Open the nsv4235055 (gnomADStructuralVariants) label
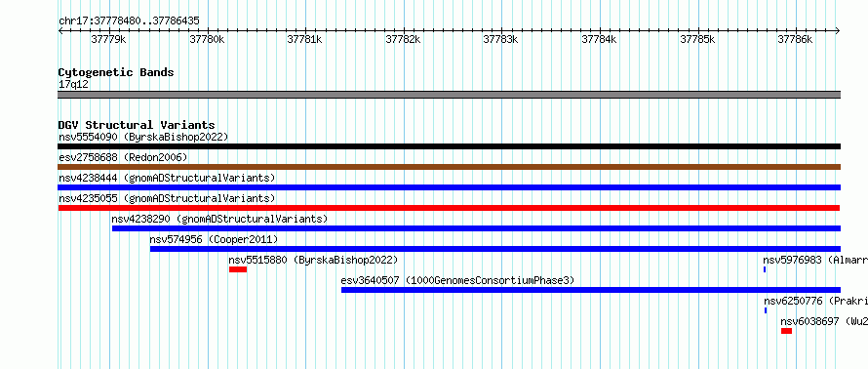The image size is (868, 369). tap(167, 198)
